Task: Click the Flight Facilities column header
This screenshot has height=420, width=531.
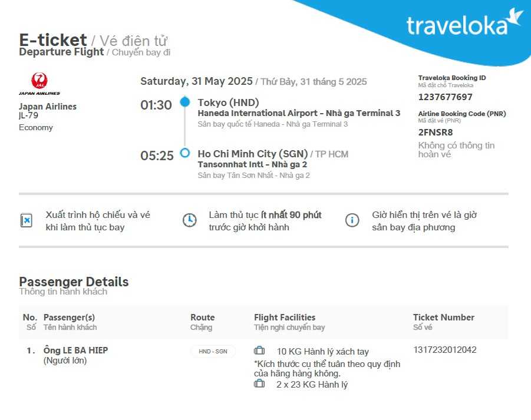Action: tap(285, 318)
